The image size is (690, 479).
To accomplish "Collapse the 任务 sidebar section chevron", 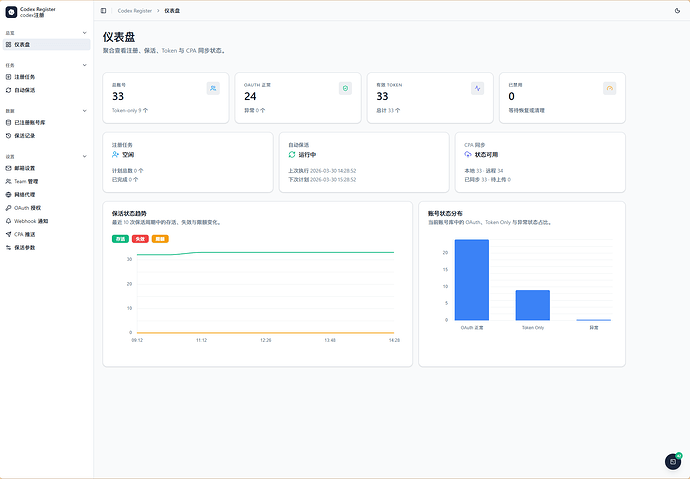I will [x=85, y=65].
